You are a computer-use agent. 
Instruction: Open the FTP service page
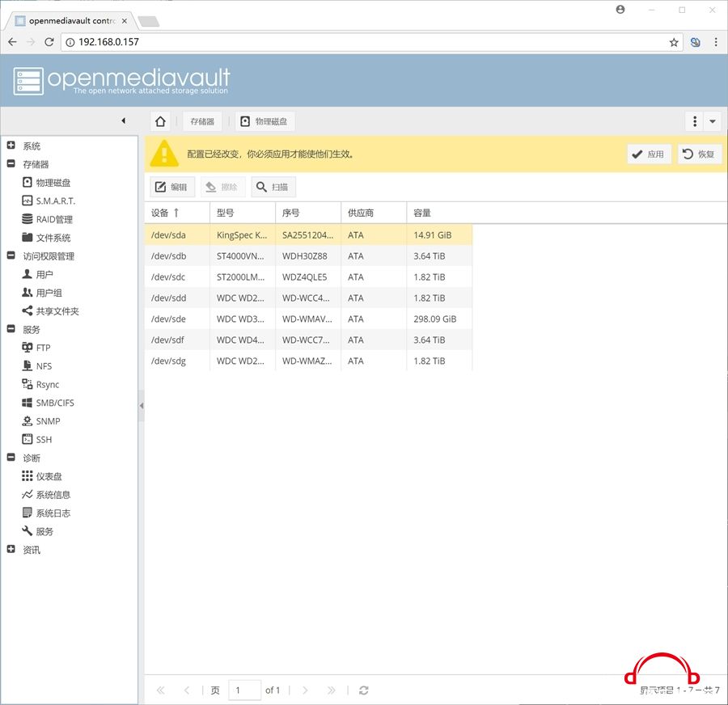pos(36,348)
